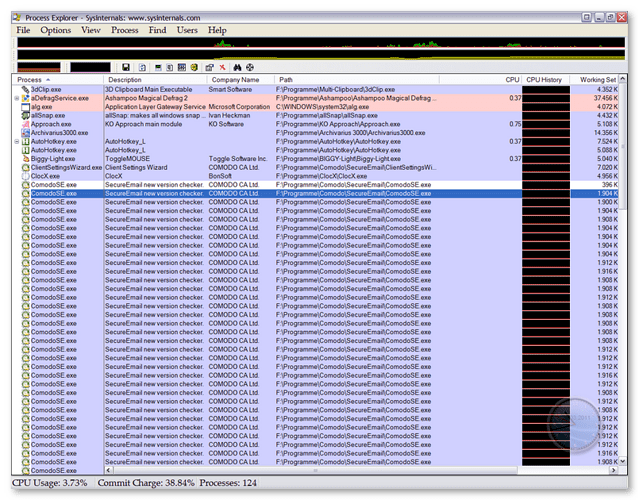Screen dimensions: 638x500
Task: Click the Save toolbar icon
Action: click(x=126, y=68)
